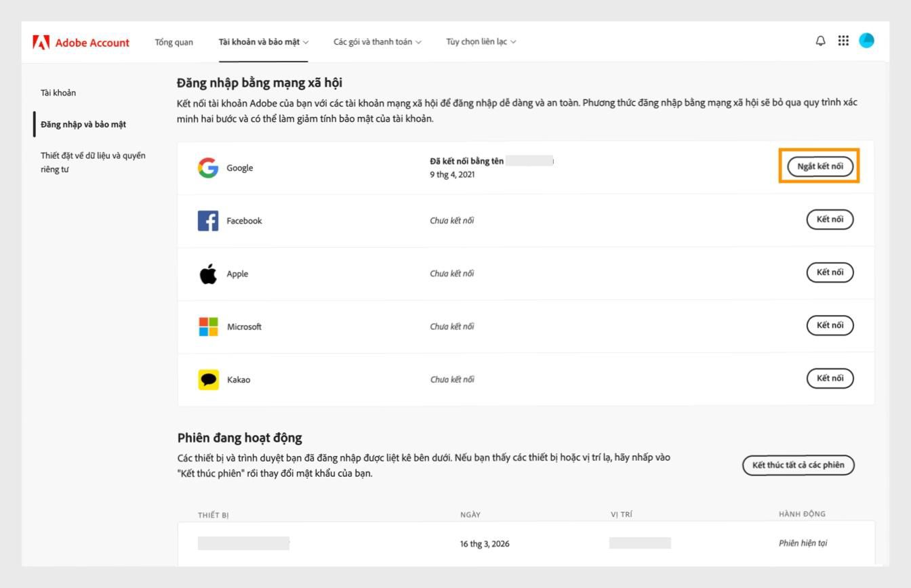Open Thiết đặt về dữ liệu và quyền riêng tư
Viewport: 911px width, 588px height.
click(x=93, y=163)
